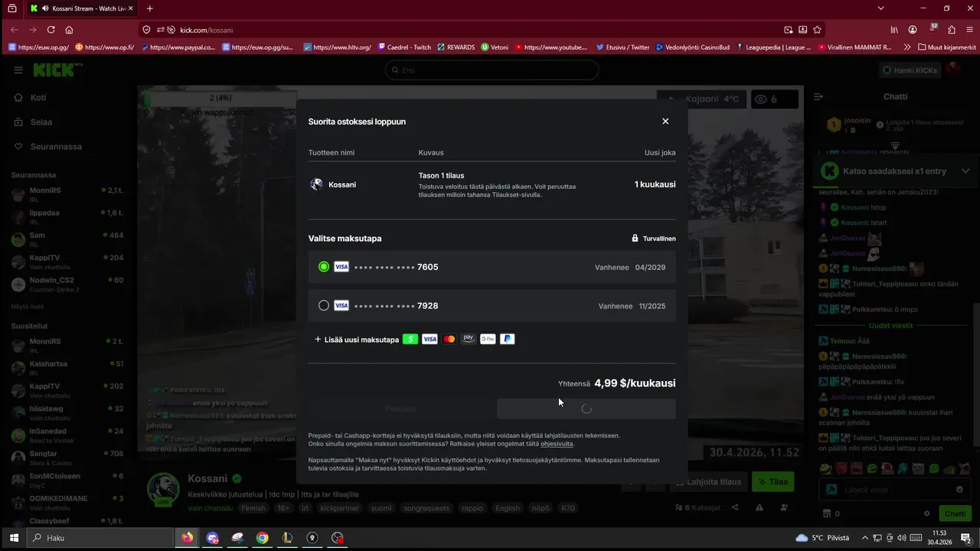Image resolution: width=980 pixels, height=551 pixels.
Task: Close the checkout dialog with X
Action: (665, 121)
